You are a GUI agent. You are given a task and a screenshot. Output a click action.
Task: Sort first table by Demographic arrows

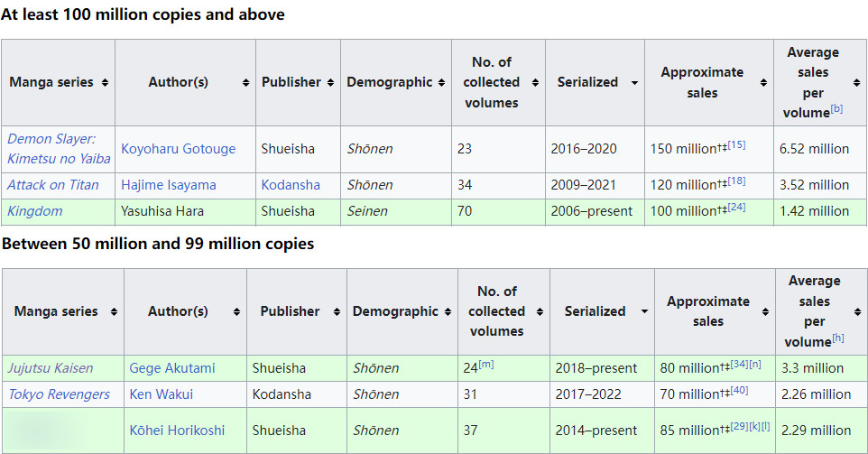click(x=441, y=82)
